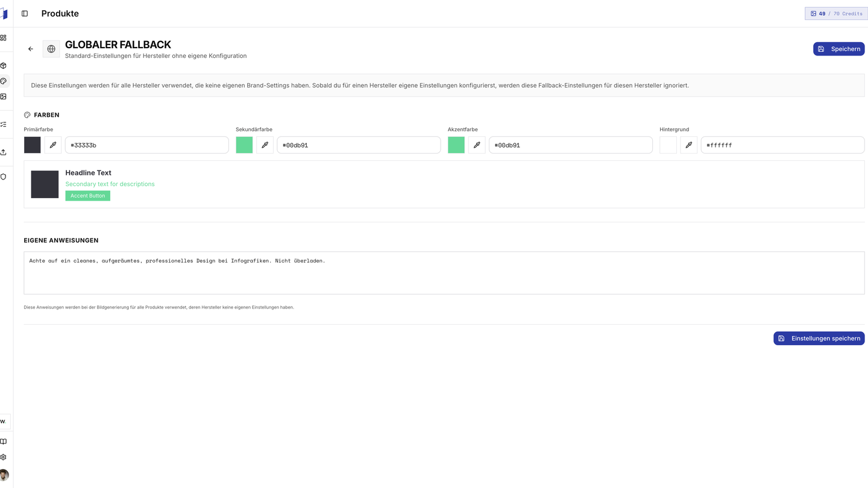Open the settings gear icon in sidebar
The height and width of the screenshot is (488, 868).
pos(3,457)
